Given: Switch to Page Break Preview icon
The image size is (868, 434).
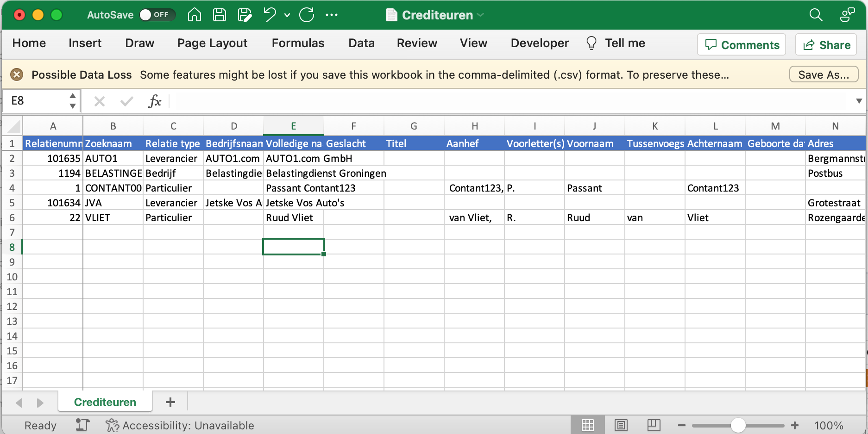Looking at the screenshot, I should pyautogui.click(x=654, y=425).
